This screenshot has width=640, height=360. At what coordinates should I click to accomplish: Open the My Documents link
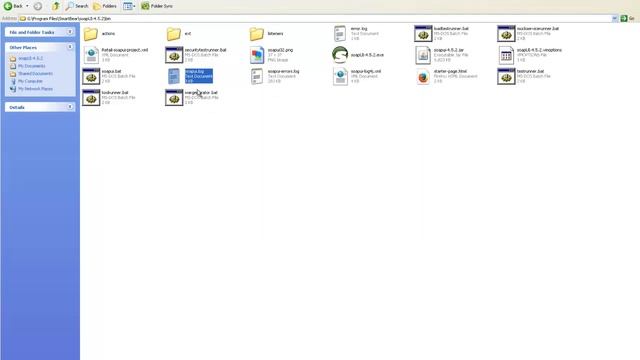[28, 66]
